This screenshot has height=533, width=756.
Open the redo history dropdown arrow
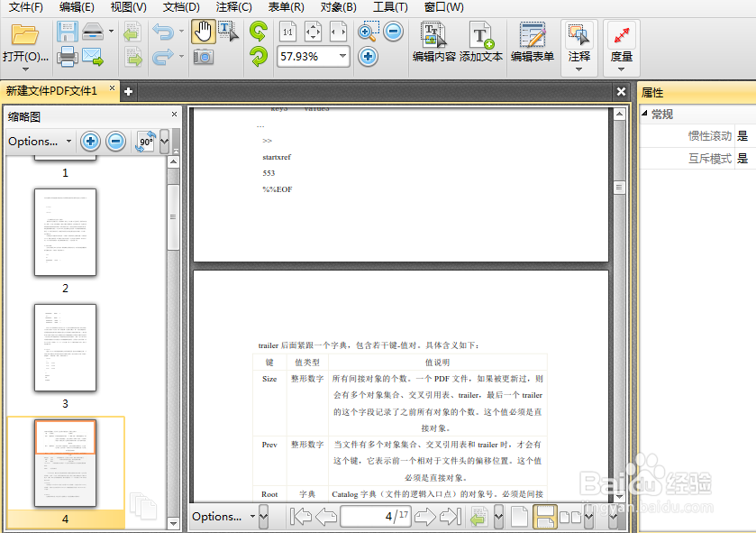[181, 57]
